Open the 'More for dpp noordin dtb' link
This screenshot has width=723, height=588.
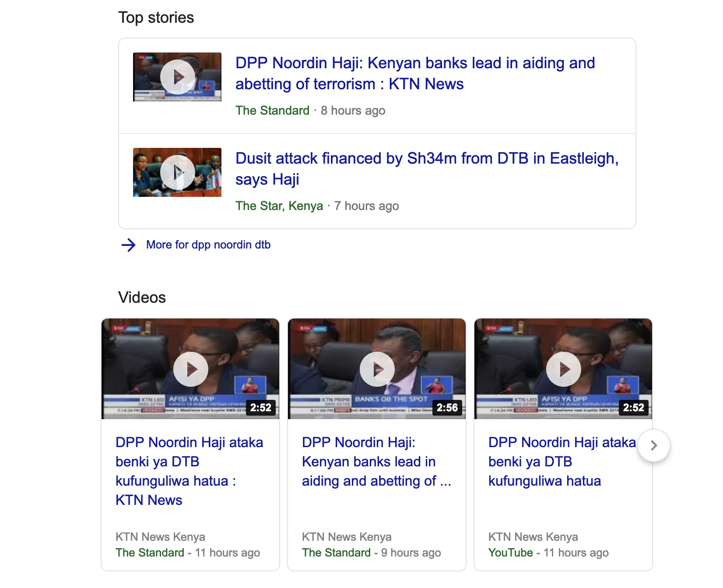coord(208,245)
